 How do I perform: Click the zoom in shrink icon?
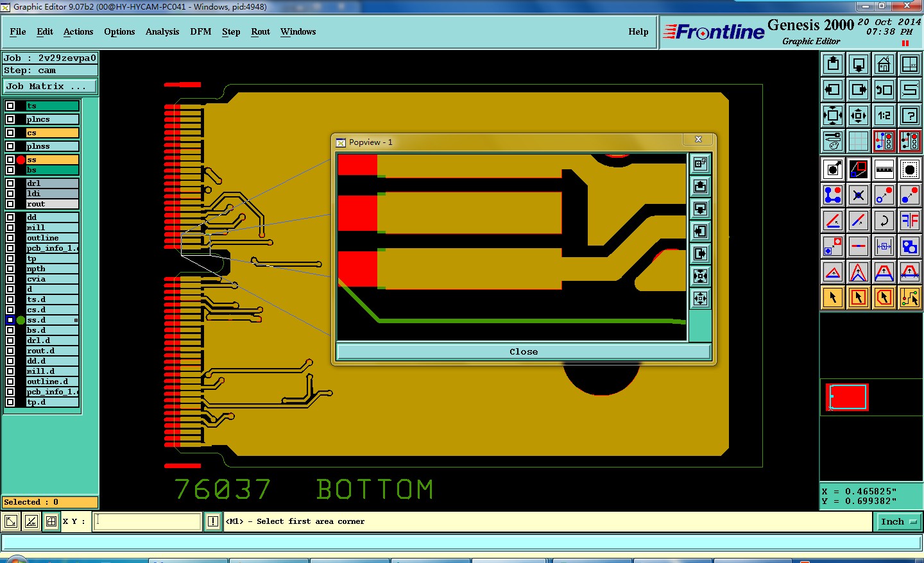tap(859, 115)
